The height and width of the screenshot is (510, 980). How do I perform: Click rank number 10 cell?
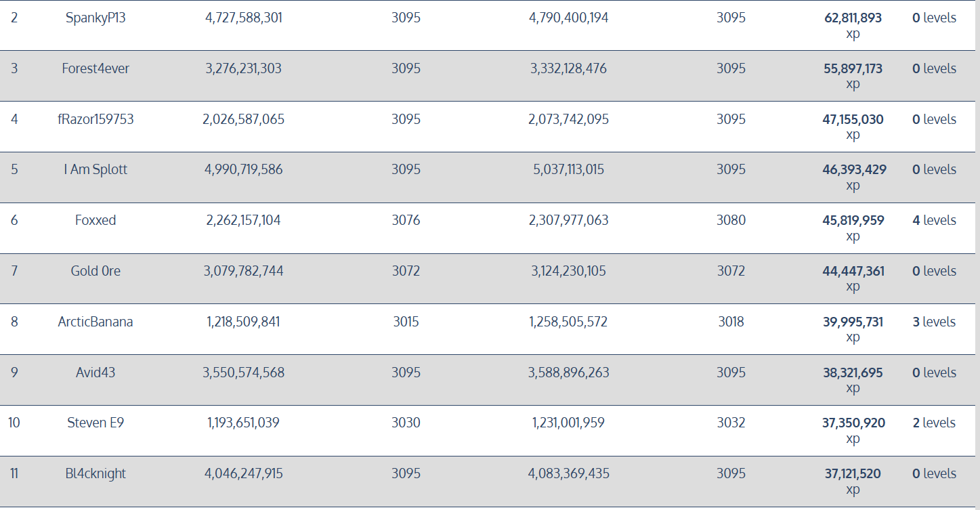(x=14, y=423)
